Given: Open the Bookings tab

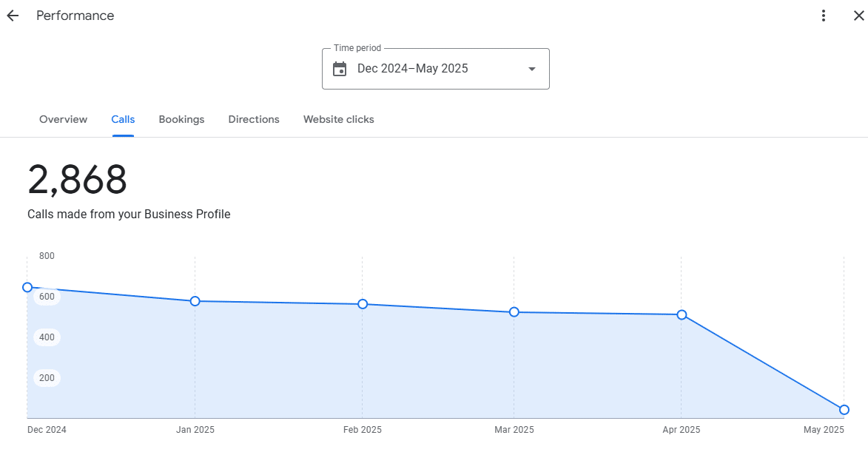Looking at the screenshot, I should pos(181,120).
